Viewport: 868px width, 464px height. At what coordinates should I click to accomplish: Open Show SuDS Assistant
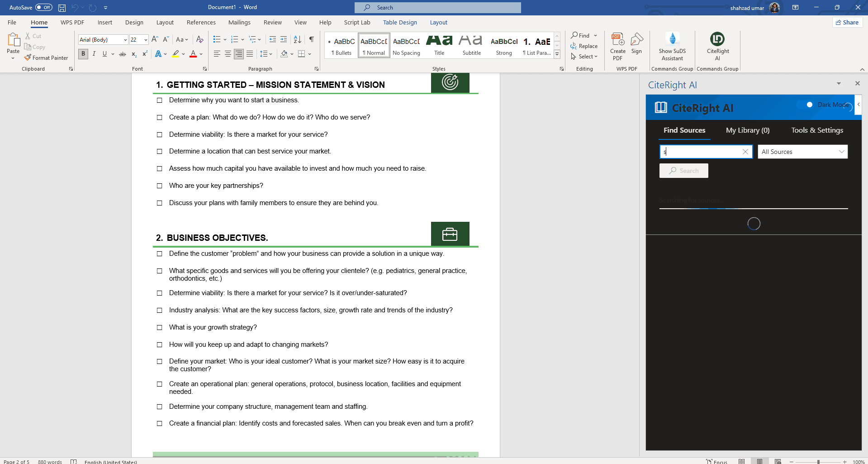(672, 47)
